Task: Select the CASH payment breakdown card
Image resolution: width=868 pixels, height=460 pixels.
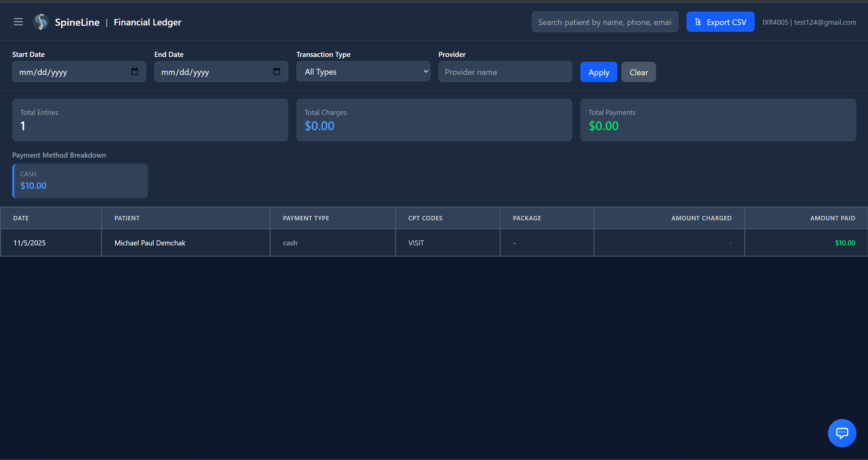Action: [x=80, y=181]
